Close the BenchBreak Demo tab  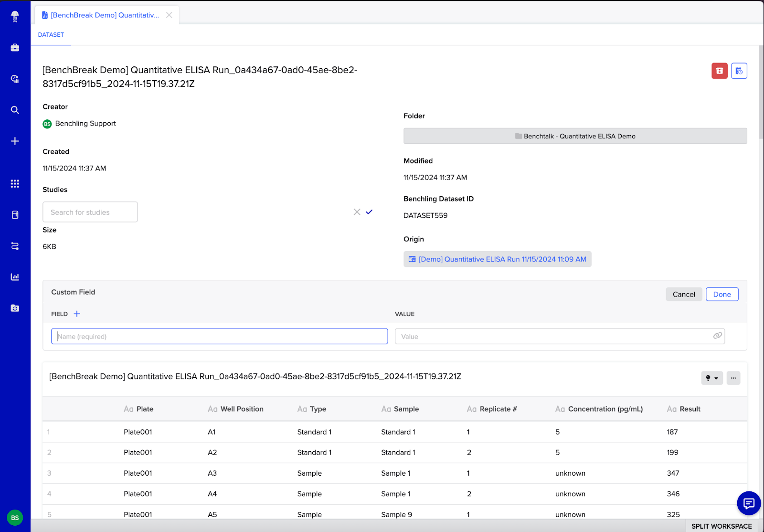click(169, 15)
